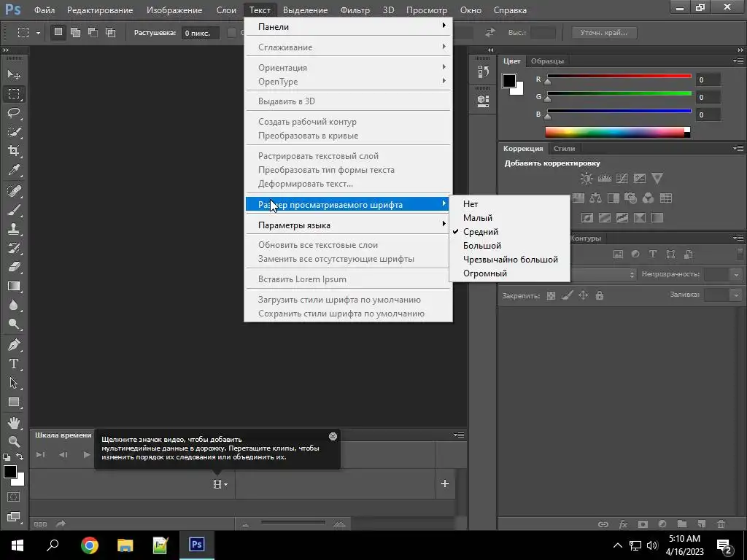Viewport: 747px width, 560px height.
Task: Switch to the 'Стили' tab
Action: tap(564, 149)
